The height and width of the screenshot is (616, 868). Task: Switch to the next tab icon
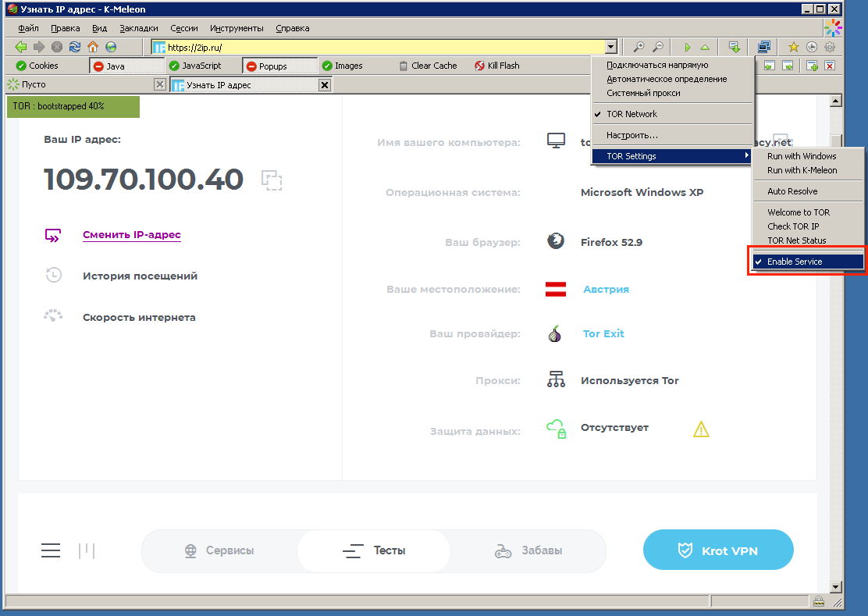pyautogui.click(x=788, y=66)
